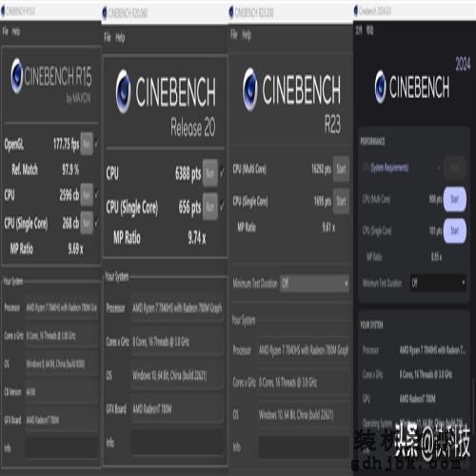Screen dimensions: 476x476
Task: Toggle the R15 OpenGL test checkbox
Action: pyautogui.click(x=96, y=144)
